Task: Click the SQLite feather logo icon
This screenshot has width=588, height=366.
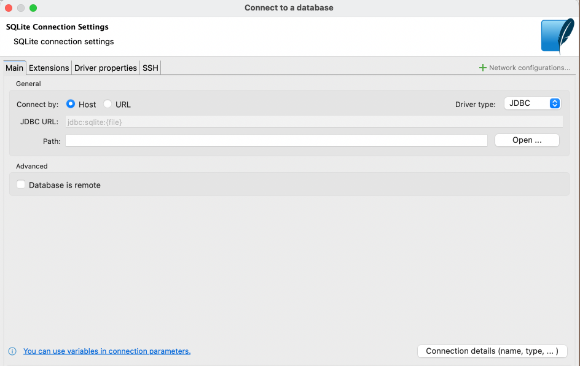Action: (x=557, y=36)
